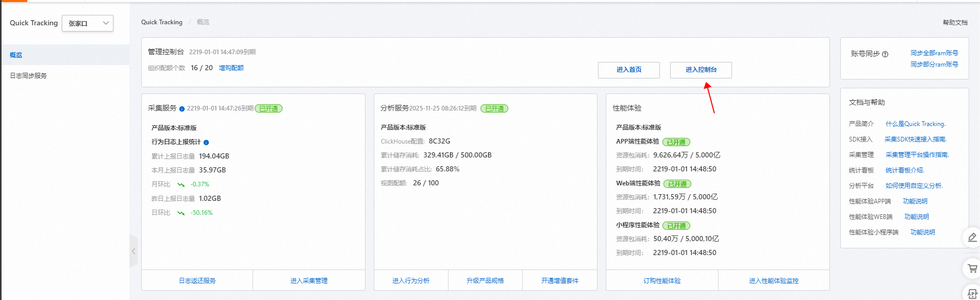Viewport: 980px width, 300px height.
Task: Open the 张家口 region dropdown
Action: pyautogui.click(x=88, y=23)
